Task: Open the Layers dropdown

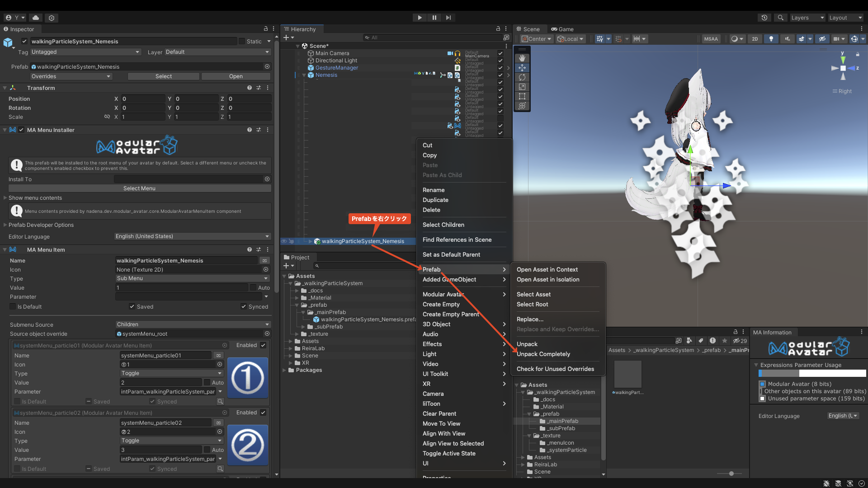Action: (x=807, y=18)
